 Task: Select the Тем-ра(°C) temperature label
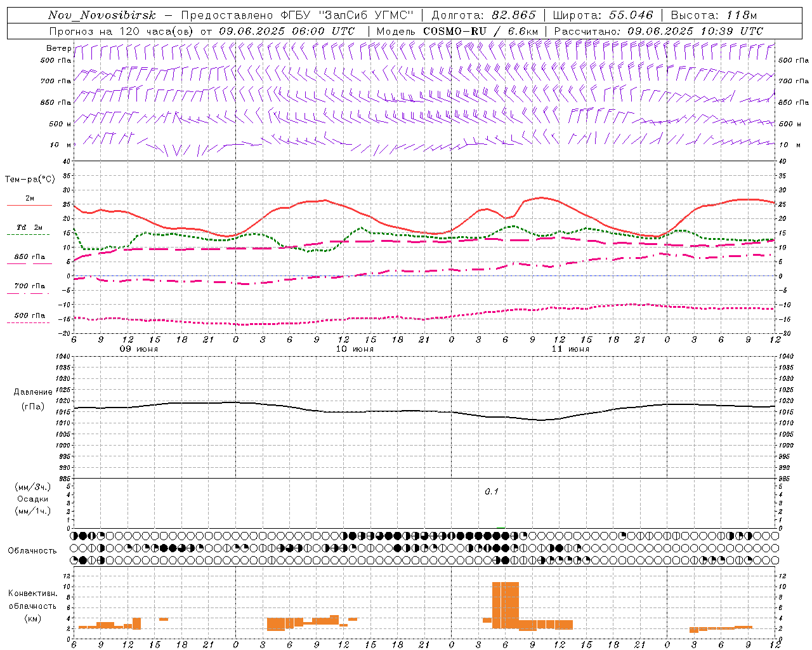coord(30,180)
